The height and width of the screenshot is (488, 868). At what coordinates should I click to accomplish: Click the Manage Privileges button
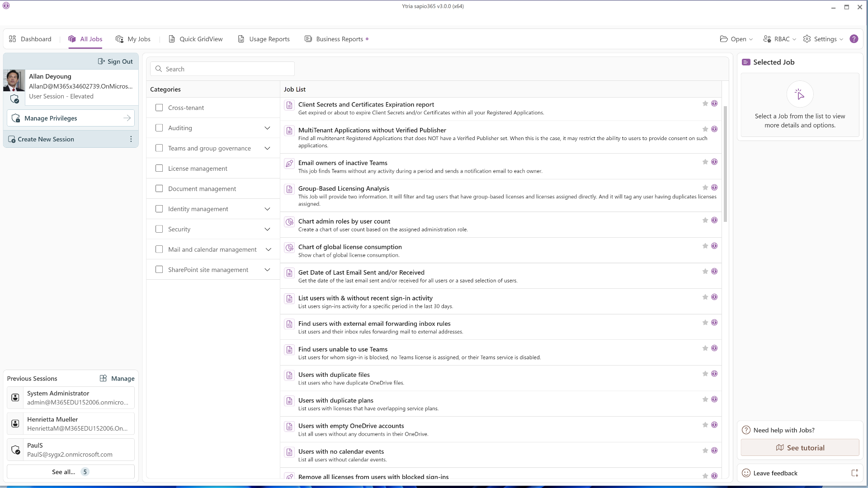point(71,118)
